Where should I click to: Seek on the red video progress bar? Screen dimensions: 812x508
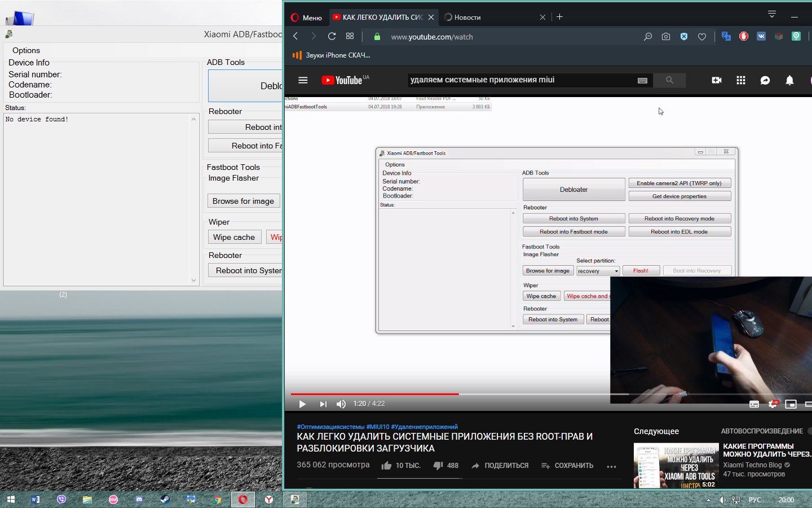coord(374,394)
